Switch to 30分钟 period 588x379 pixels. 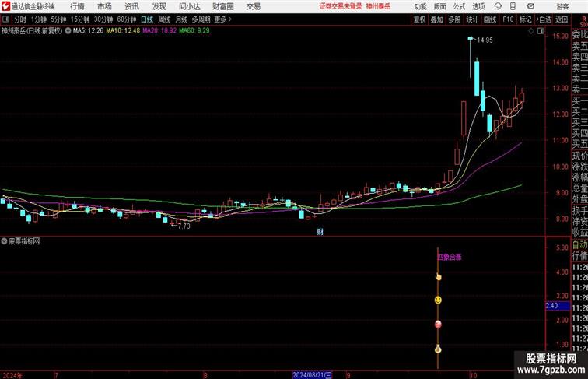coord(103,19)
